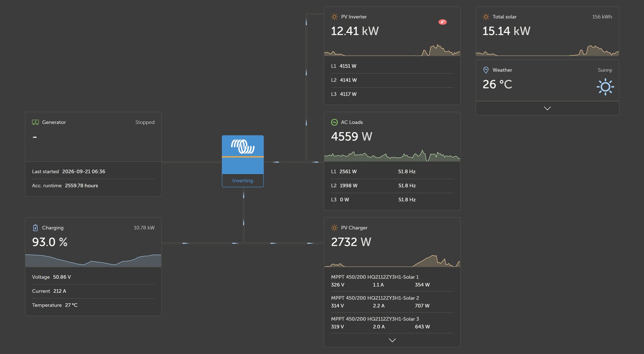
Task: Click the AC Loads wave icon
Action: point(334,122)
